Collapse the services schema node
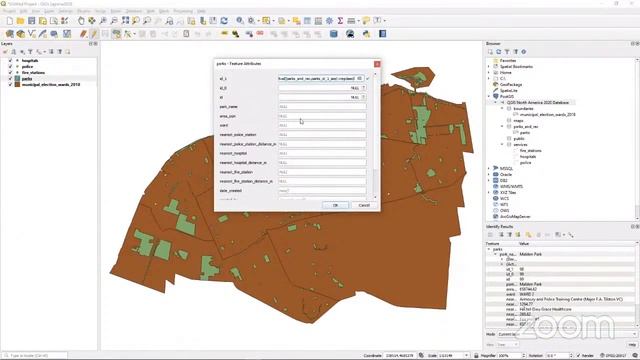The image size is (640, 360). 502,144
